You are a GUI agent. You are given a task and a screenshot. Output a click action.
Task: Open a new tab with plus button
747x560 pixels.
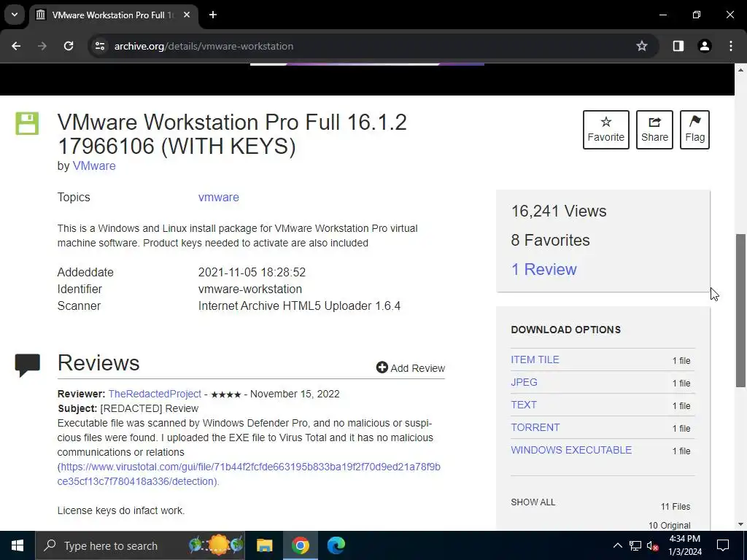pos(213,15)
